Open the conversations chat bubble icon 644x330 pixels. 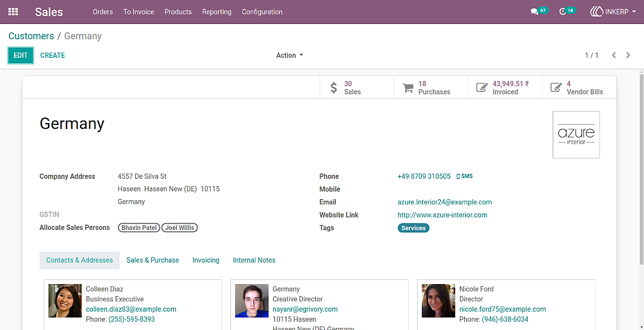534,11
